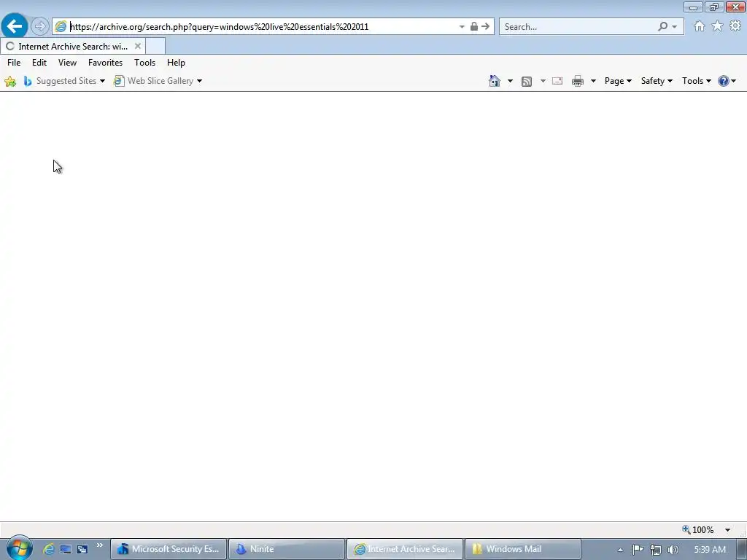Open the security lock report icon
Viewport: 747px width, 560px height.
[x=474, y=27]
